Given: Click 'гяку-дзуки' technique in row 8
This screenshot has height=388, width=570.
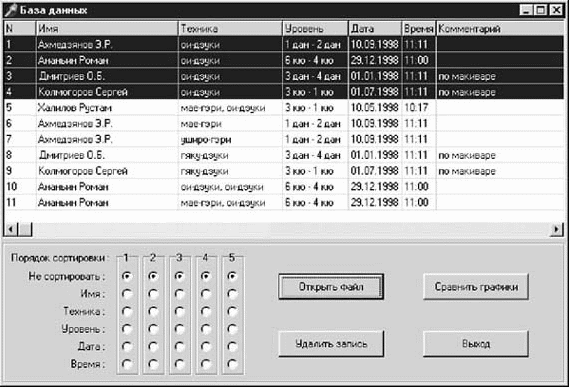Looking at the screenshot, I should click(205, 156).
